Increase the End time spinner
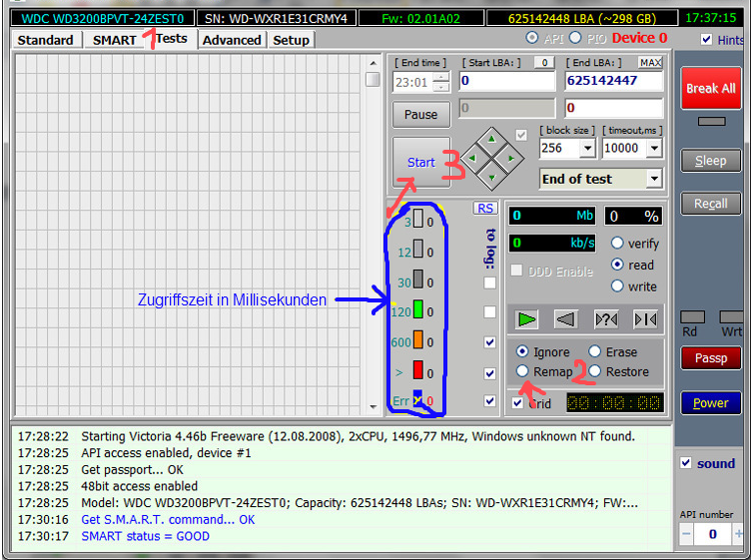The image size is (752, 560). 440,77
